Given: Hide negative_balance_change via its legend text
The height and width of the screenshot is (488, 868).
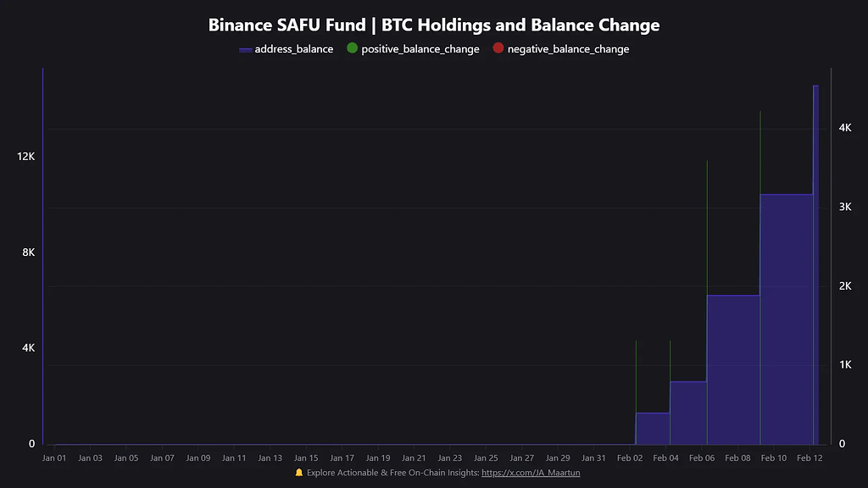Looking at the screenshot, I should [x=568, y=49].
